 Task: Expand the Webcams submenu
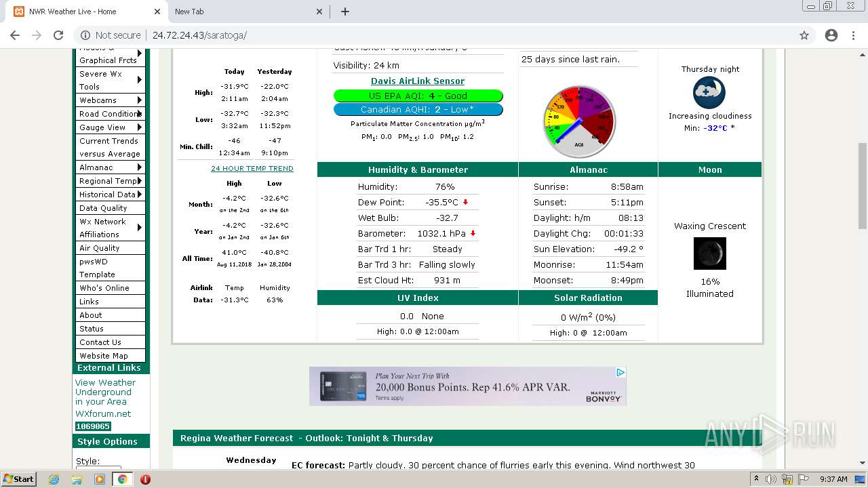point(110,100)
